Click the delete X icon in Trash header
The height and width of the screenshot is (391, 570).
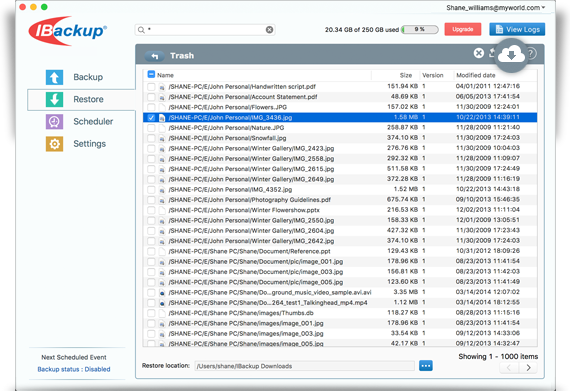click(479, 53)
